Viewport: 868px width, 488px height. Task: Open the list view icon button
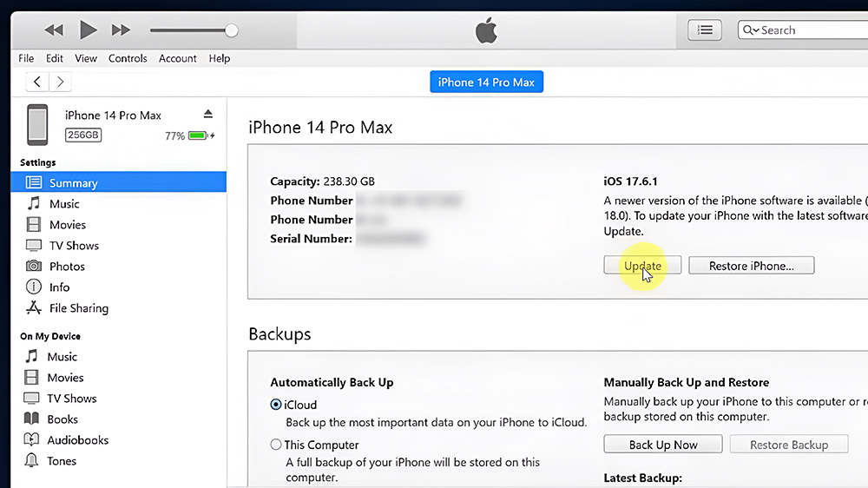point(705,30)
